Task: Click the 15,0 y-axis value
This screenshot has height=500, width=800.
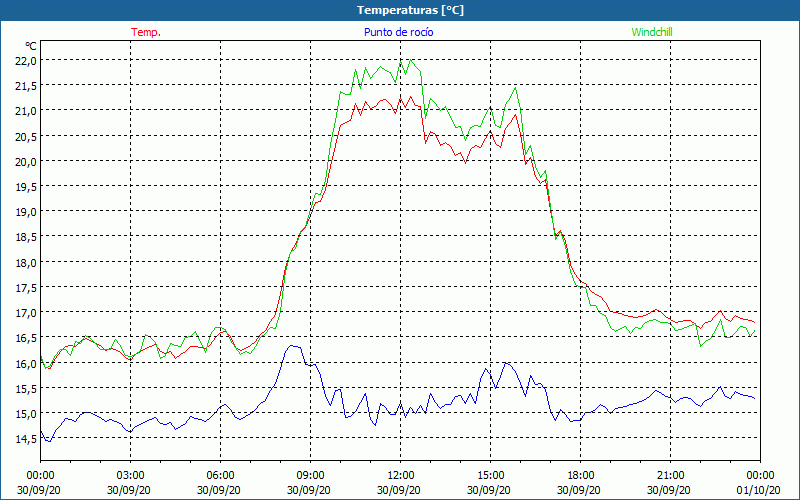Action: click(27, 414)
